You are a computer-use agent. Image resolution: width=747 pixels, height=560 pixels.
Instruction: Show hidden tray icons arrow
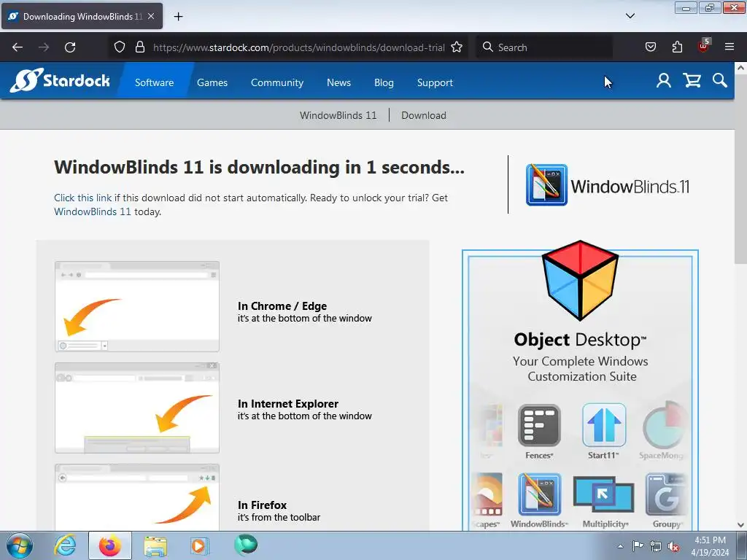(x=620, y=546)
